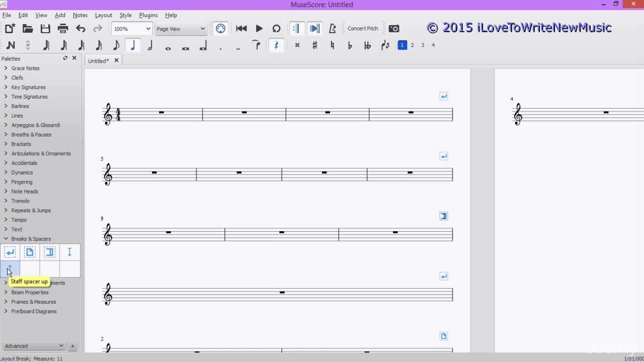The width and height of the screenshot is (644, 362).
Task: Open the Notes menu
Action: coord(80,15)
